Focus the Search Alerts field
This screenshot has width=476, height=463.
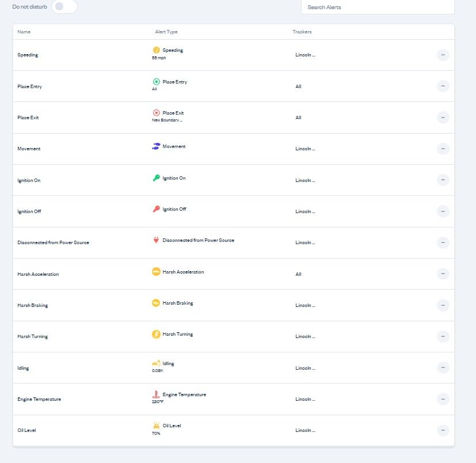pos(378,7)
